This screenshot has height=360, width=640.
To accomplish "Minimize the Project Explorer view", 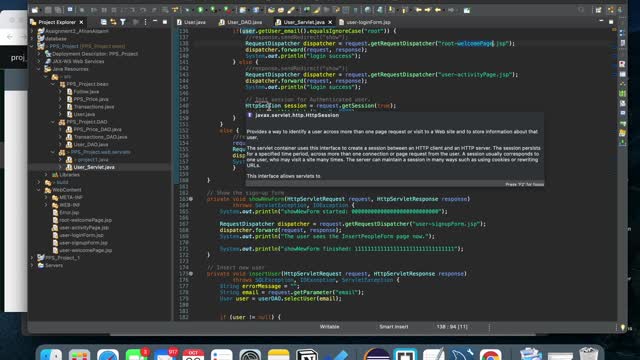I will (x=155, y=22).
